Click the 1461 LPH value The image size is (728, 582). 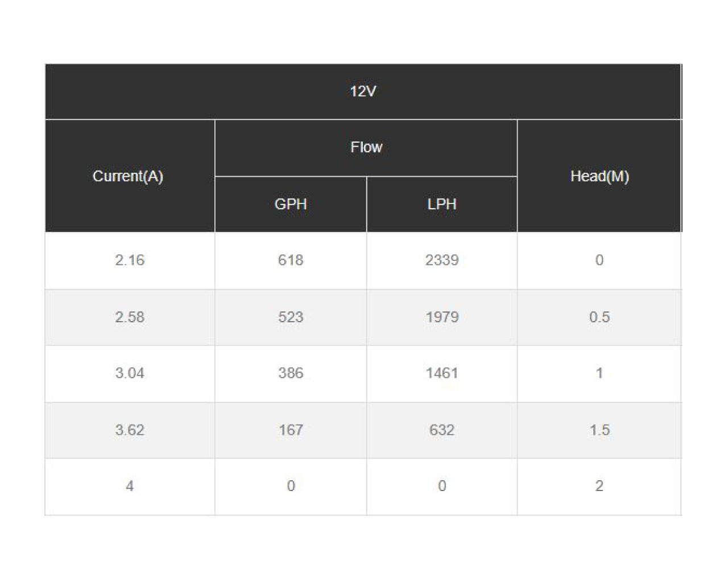click(442, 373)
